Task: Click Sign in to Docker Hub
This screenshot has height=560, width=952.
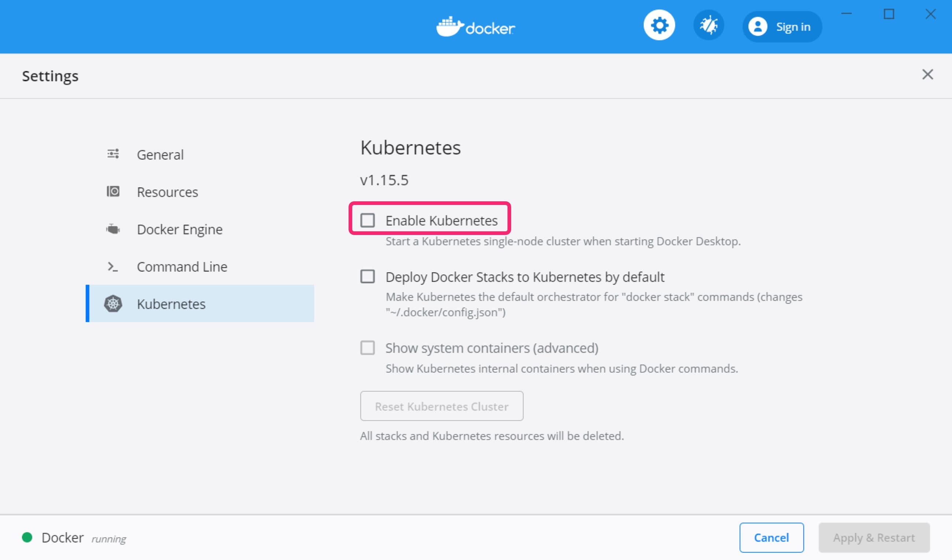Action: [x=780, y=27]
